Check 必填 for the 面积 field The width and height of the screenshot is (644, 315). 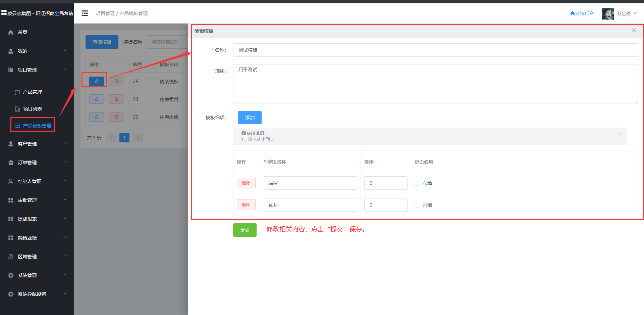pyautogui.click(x=417, y=205)
